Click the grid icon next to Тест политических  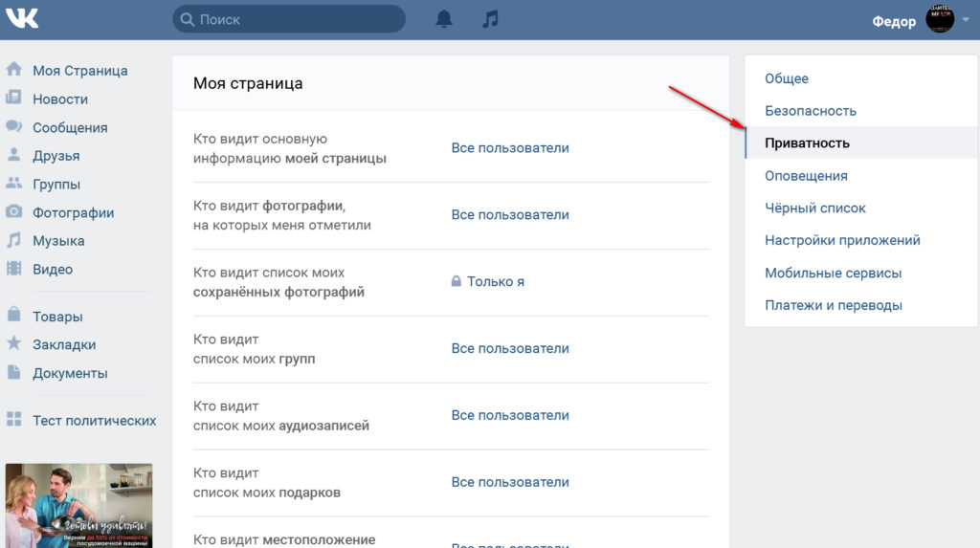[13, 419]
